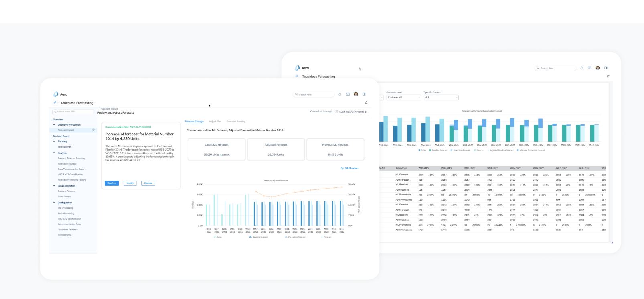Click the SKU Analysis eye icon
Viewport: 644px width, 299px height.
[x=342, y=168]
